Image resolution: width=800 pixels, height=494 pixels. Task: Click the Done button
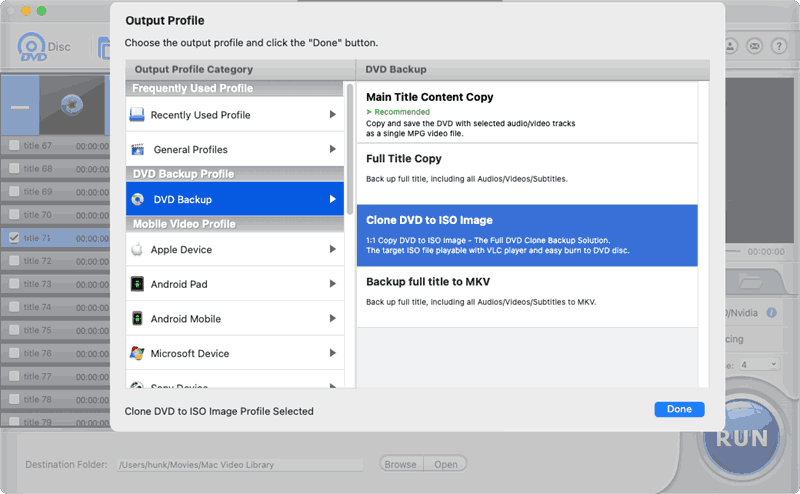click(679, 409)
